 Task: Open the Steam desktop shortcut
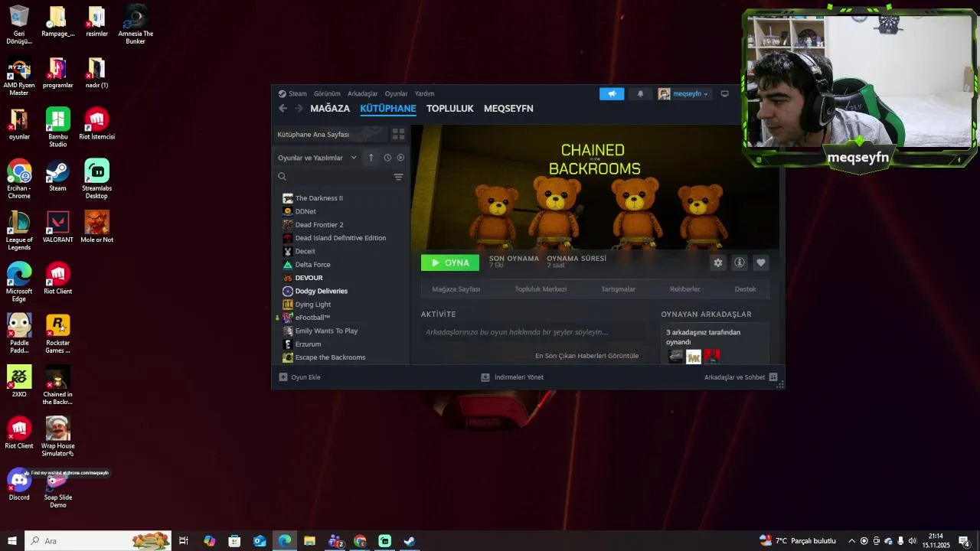[x=57, y=177]
